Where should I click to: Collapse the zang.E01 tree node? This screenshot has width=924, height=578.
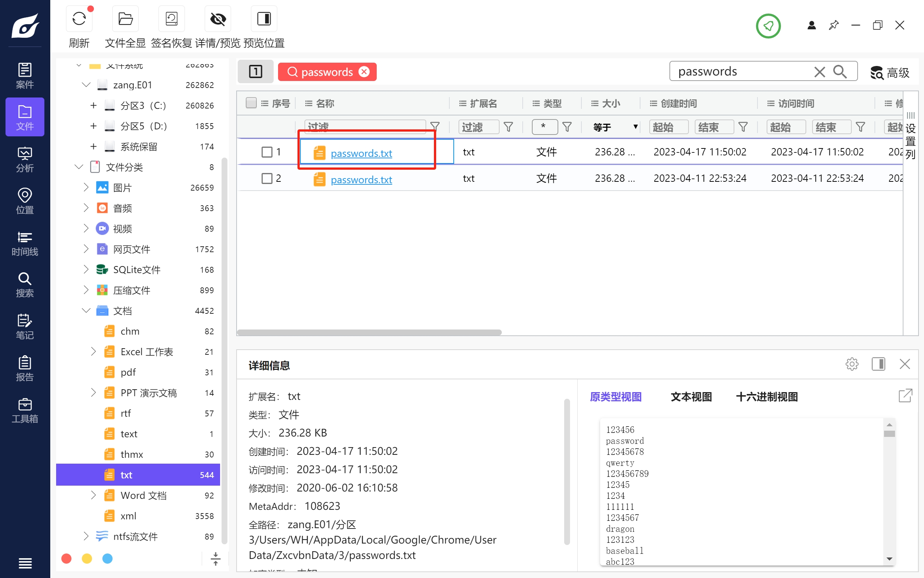(87, 85)
